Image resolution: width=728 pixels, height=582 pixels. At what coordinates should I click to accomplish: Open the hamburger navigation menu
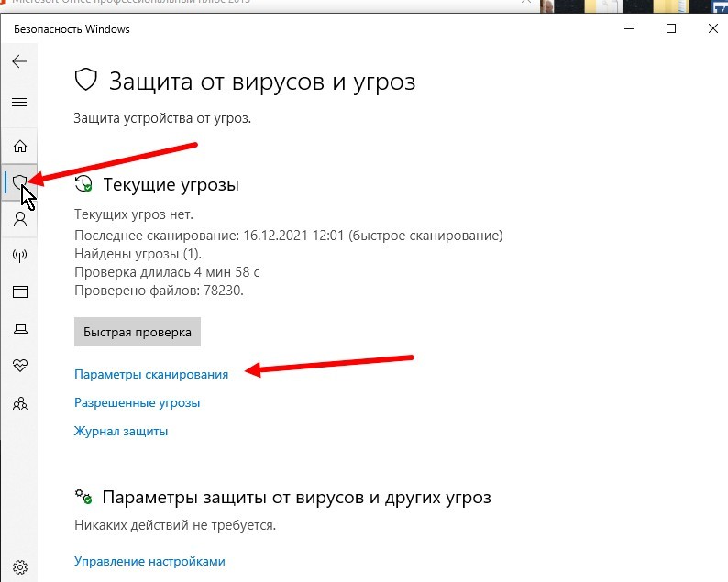19,102
